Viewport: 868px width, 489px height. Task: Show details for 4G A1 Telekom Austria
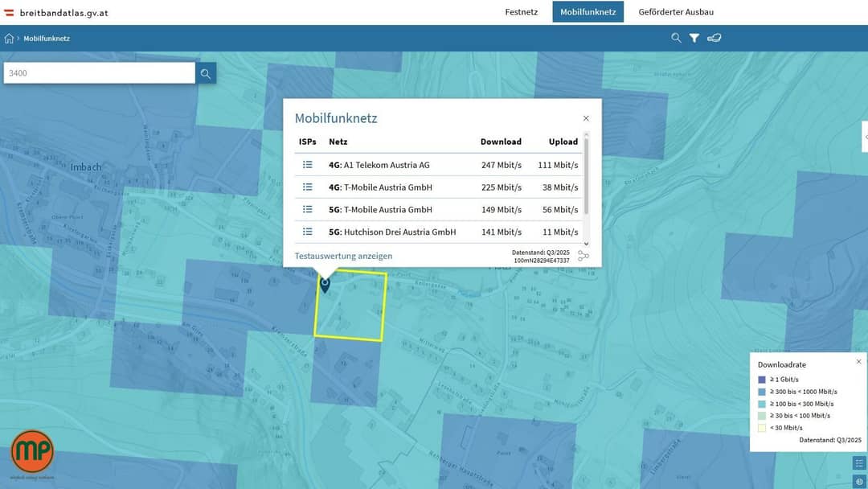coord(308,165)
